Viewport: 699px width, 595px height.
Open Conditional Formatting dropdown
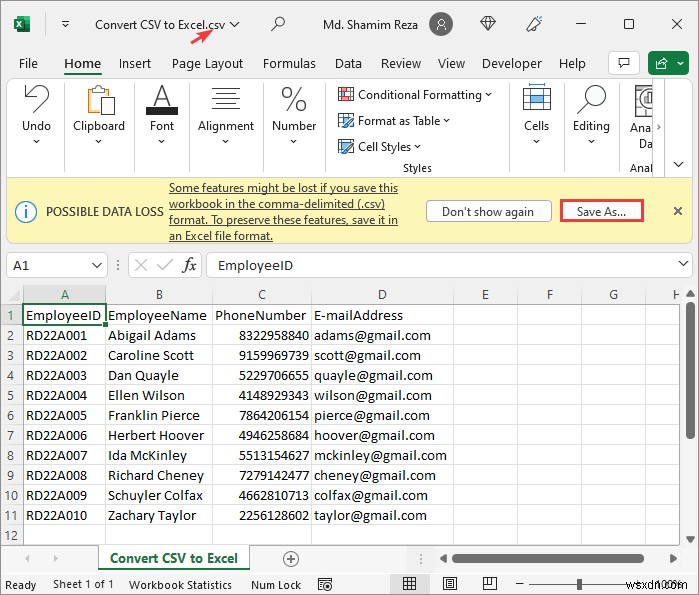[x=415, y=94]
